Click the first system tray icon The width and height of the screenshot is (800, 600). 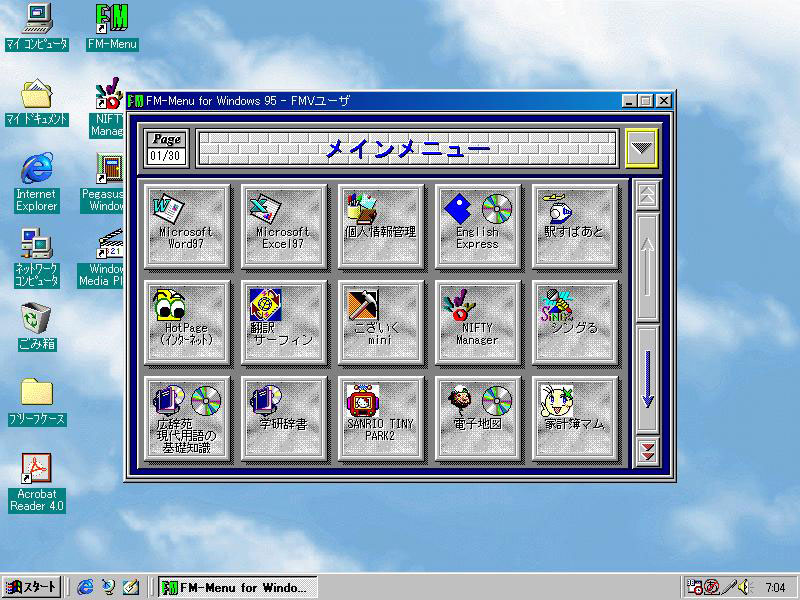tap(694, 587)
